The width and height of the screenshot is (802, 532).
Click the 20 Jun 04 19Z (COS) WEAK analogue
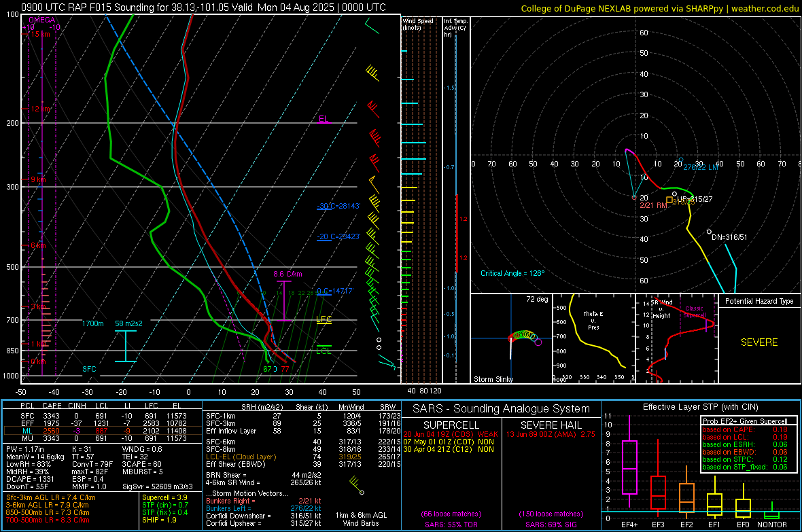point(451,434)
